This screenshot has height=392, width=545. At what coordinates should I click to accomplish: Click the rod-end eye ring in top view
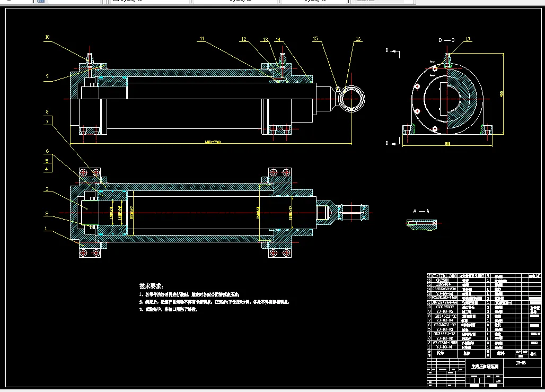pyautogui.click(x=351, y=99)
